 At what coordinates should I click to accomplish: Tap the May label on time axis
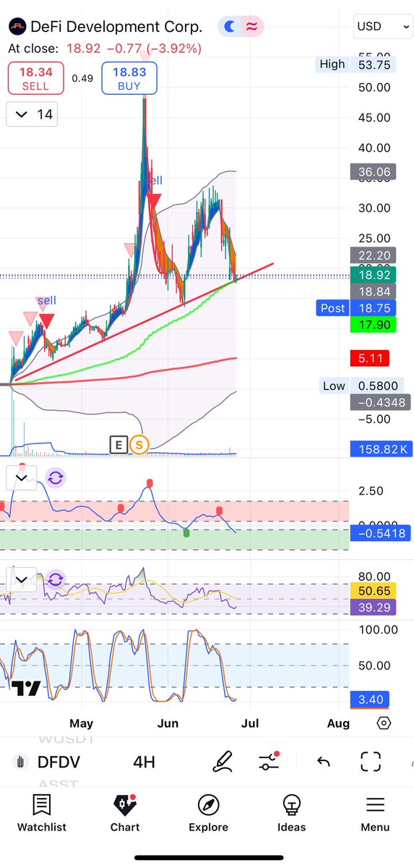pos(82,723)
